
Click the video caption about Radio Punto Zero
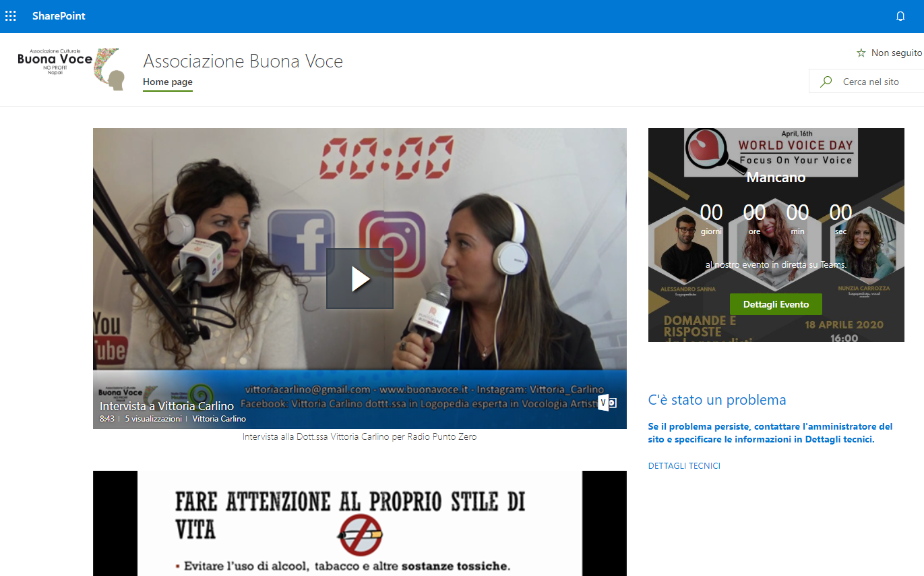point(359,436)
